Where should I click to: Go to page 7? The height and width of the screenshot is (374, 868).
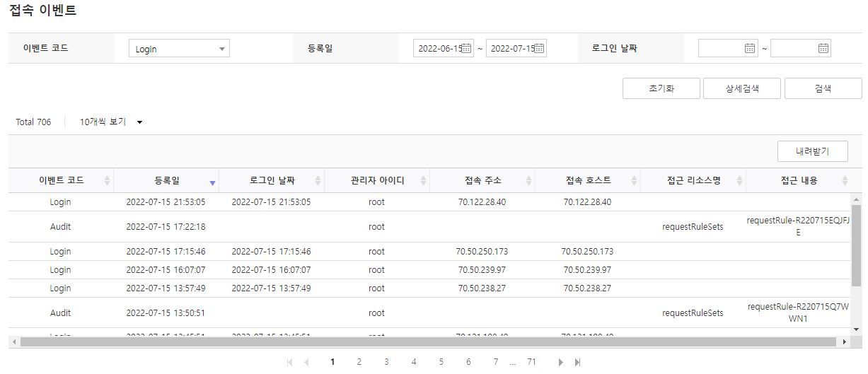(495, 362)
